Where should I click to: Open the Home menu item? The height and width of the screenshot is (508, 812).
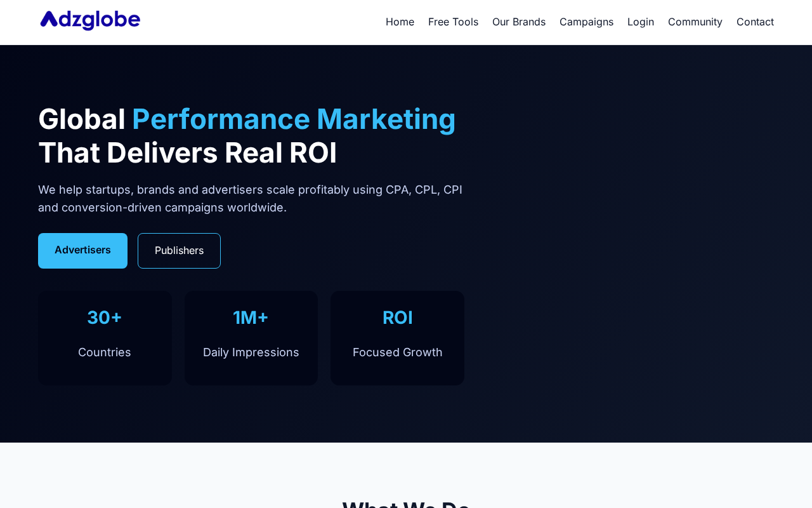[400, 22]
